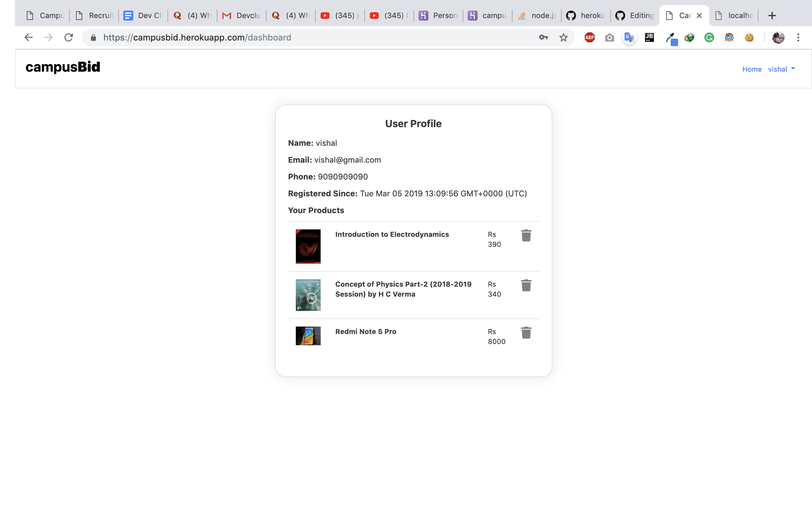The height and width of the screenshot is (516, 812).
Task: Open a new browser tab
Action: click(x=772, y=16)
